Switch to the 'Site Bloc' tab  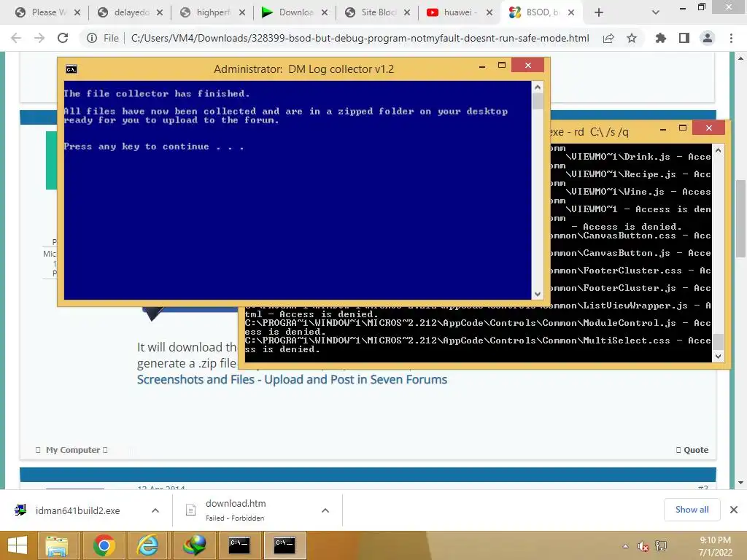tap(371, 12)
